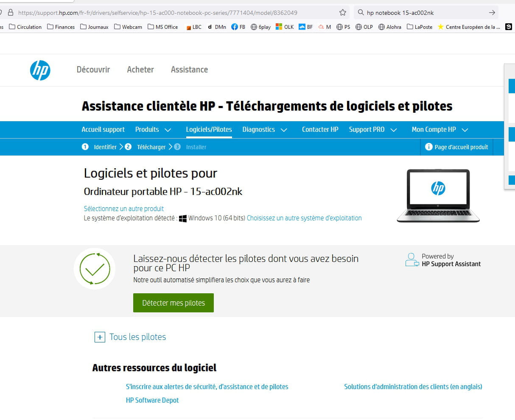This screenshot has width=515, height=420.
Task: Click the search magnifier icon in the search bar
Action: pos(361,13)
